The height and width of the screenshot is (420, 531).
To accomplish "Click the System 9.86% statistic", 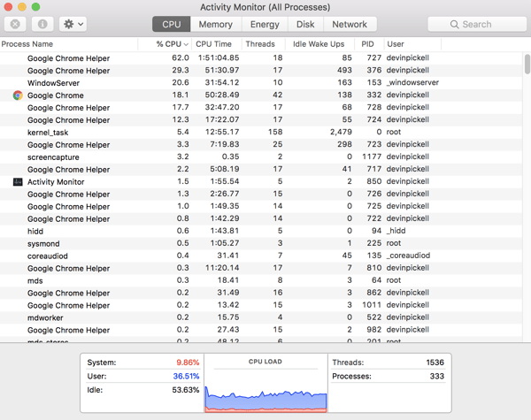I will [143, 363].
